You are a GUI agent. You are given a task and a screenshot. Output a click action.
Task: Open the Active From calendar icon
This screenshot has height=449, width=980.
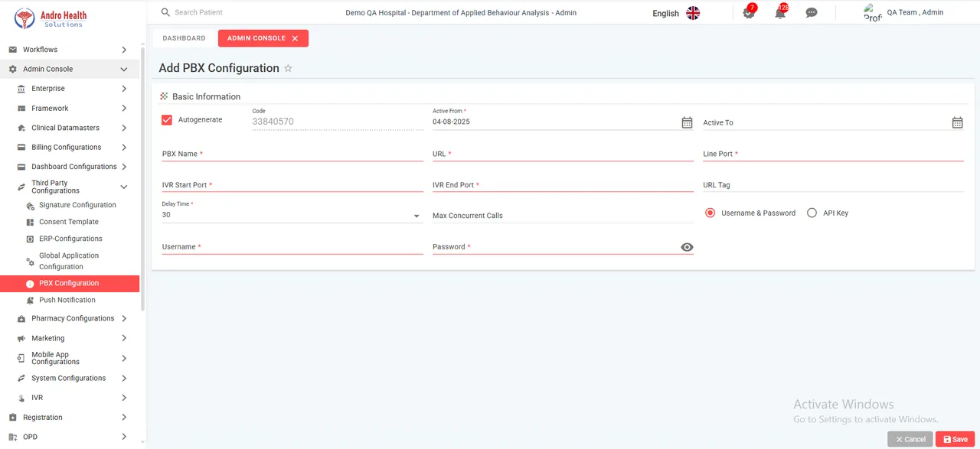tap(687, 122)
